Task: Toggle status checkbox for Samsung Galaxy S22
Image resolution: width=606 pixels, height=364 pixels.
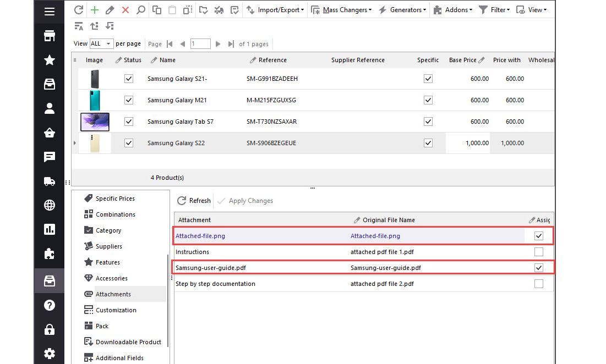Action: pos(129,143)
